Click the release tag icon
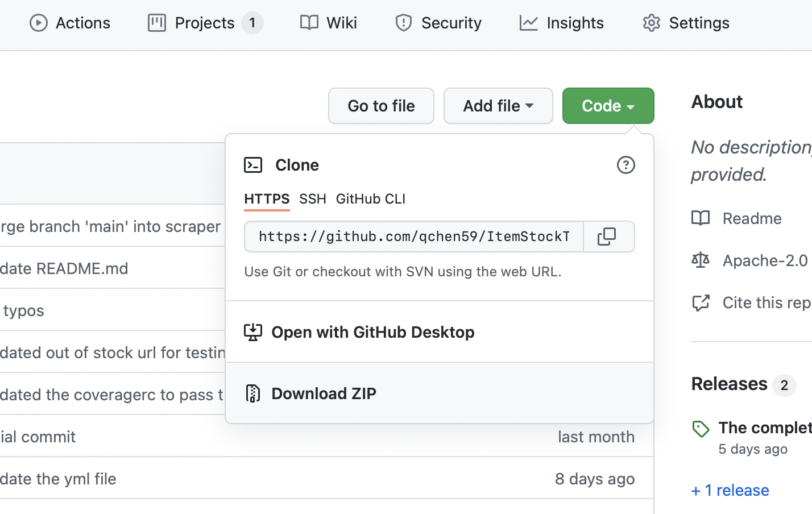The image size is (812, 514). click(x=701, y=429)
